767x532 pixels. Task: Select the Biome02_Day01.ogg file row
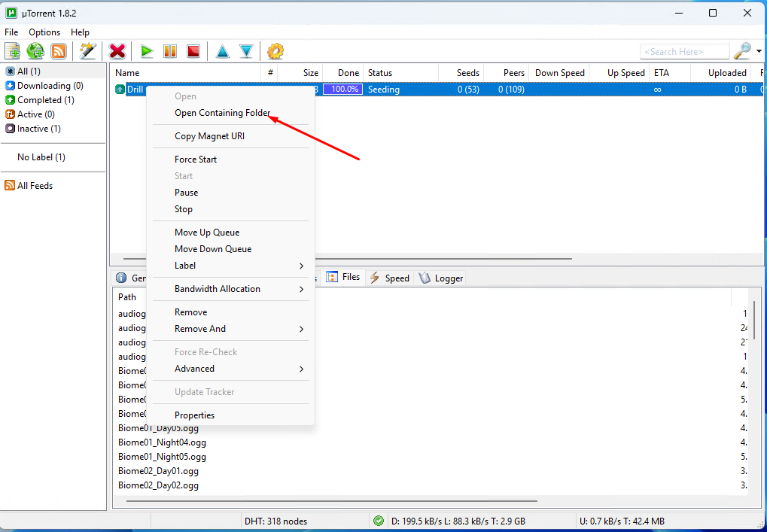[x=159, y=471]
